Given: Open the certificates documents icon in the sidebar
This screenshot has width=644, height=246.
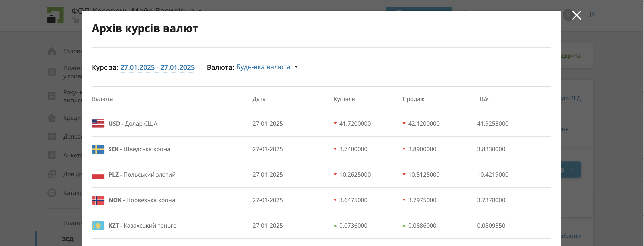Looking at the screenshot, I should pyautogui.click(x=52, y=174).
